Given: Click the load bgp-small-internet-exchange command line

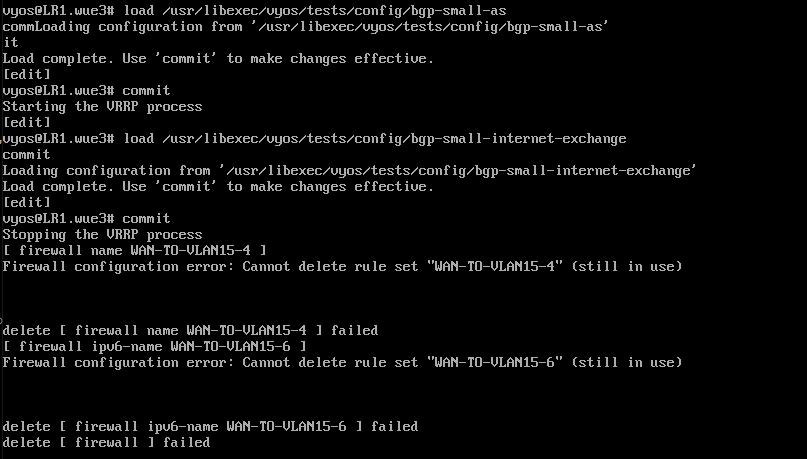Looking at the screenshot, I should coord(314,138).
